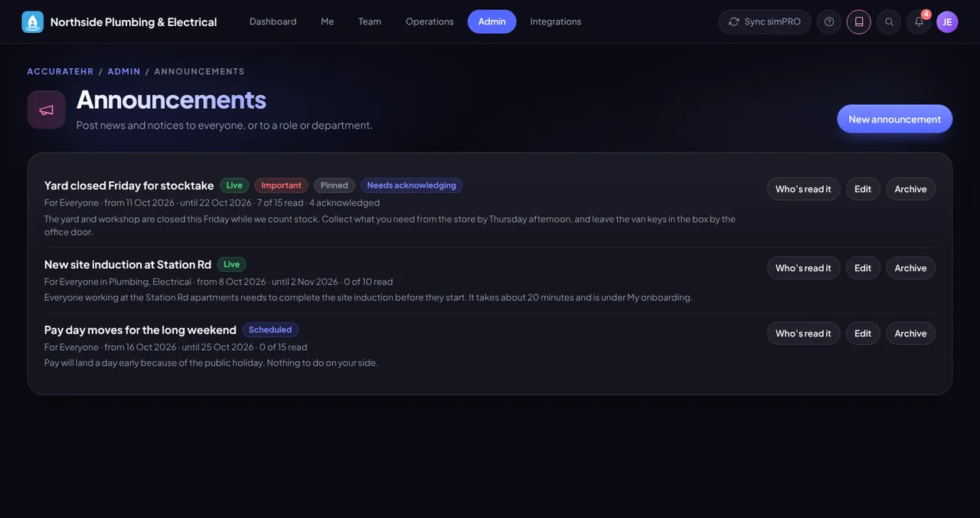The image size is (980, 518).
Task: Edit the Pay day moves announcement
Action: [863, 333]
